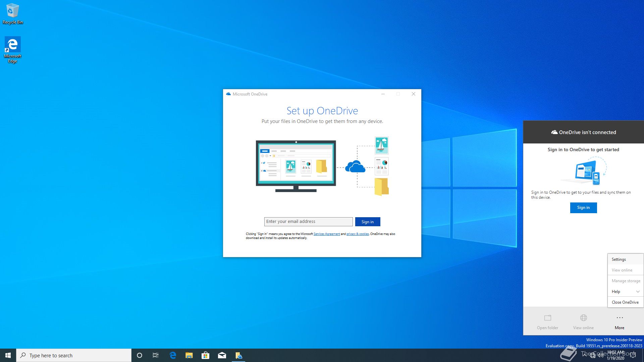This screenshot has height=362, width=644.
Task: Choose Close OneDrive from the menu
Action: tap(625, 302)
